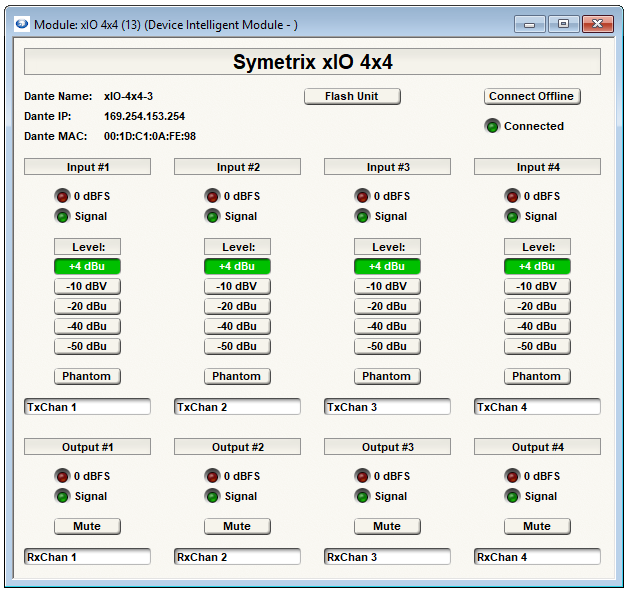Click the Input #1 Signal LED
The image size is (630, 595).
click(62, 217)
